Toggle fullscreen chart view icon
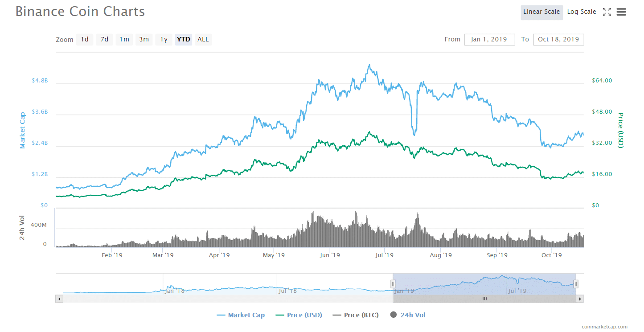 (x=607, y=12)
